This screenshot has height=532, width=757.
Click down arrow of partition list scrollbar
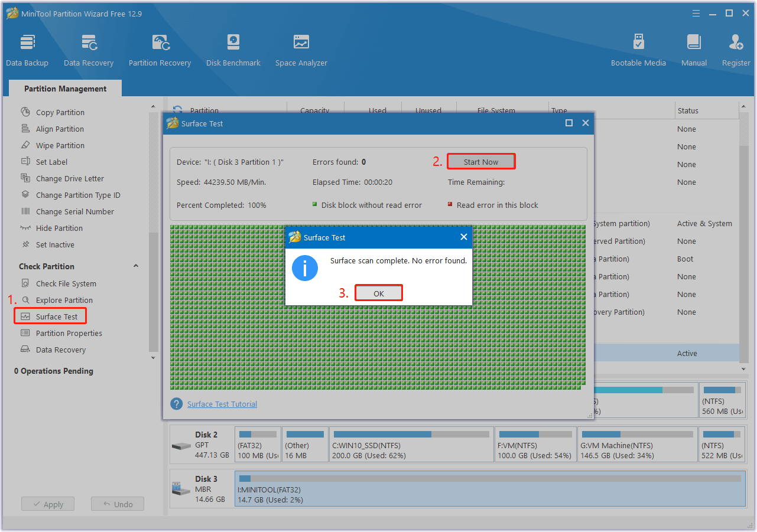click(x=744, y=368)
